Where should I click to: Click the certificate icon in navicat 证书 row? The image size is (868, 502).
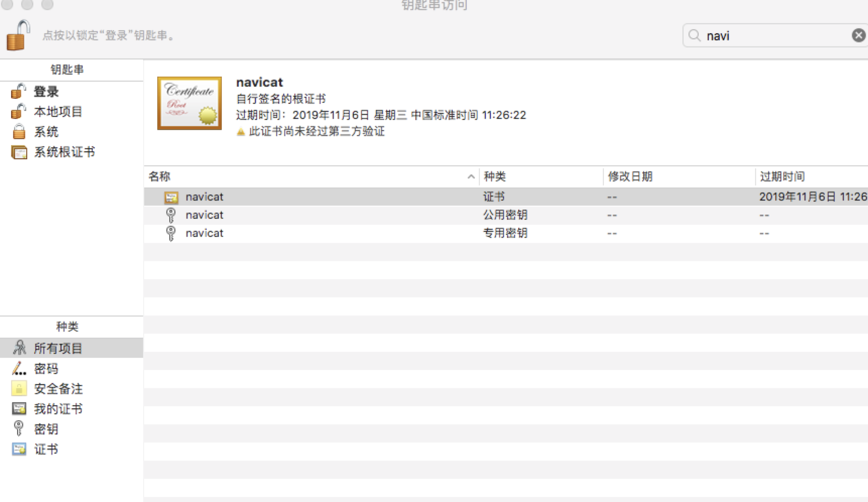tap(171, 197)
